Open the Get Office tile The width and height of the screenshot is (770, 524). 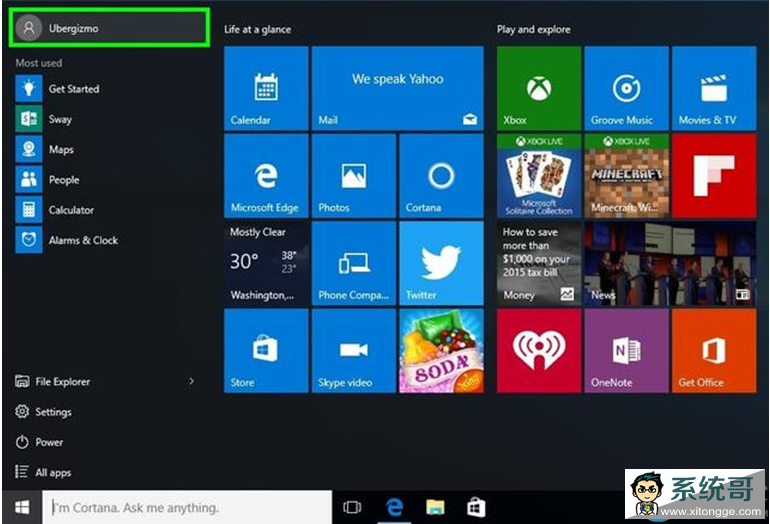(x=714, y=351)
